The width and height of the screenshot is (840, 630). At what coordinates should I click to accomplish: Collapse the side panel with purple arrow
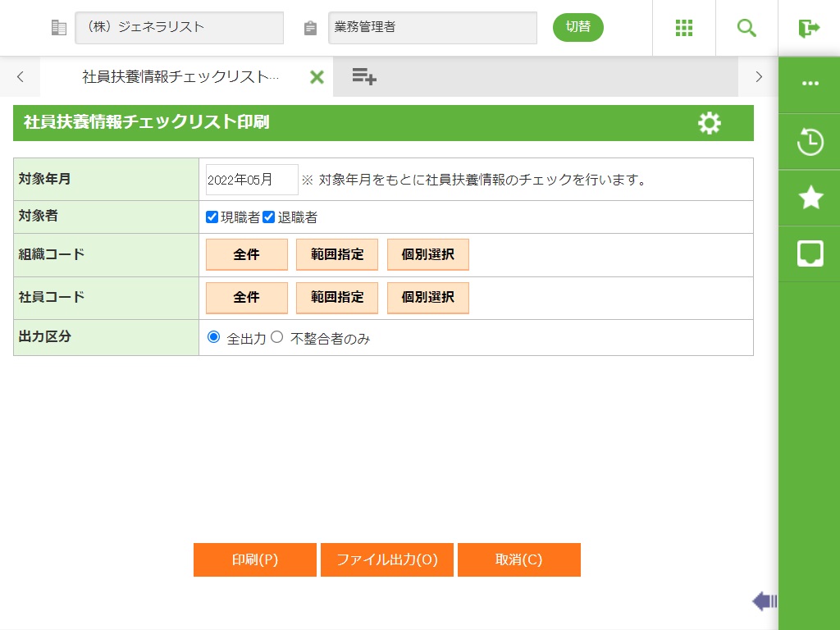[x=764, y=601]
